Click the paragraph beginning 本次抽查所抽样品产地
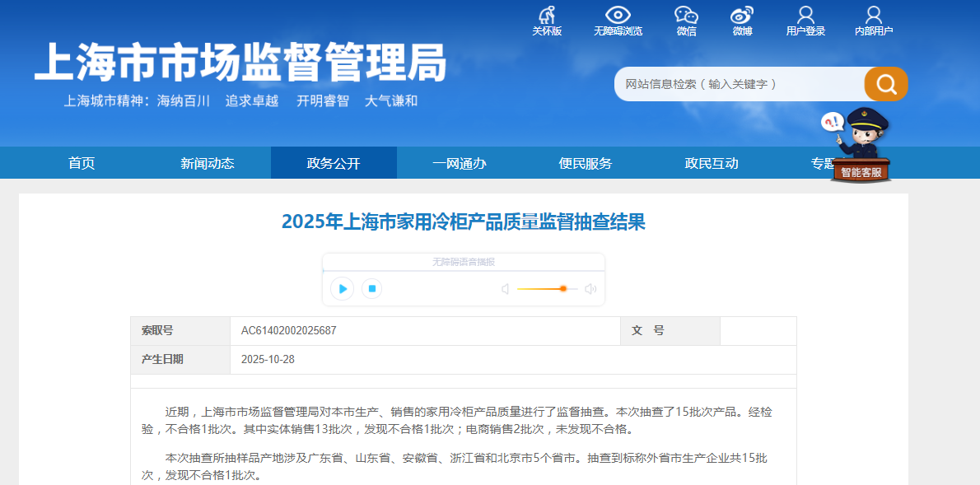This screenshot has width=980, height=485. point(455,466)
